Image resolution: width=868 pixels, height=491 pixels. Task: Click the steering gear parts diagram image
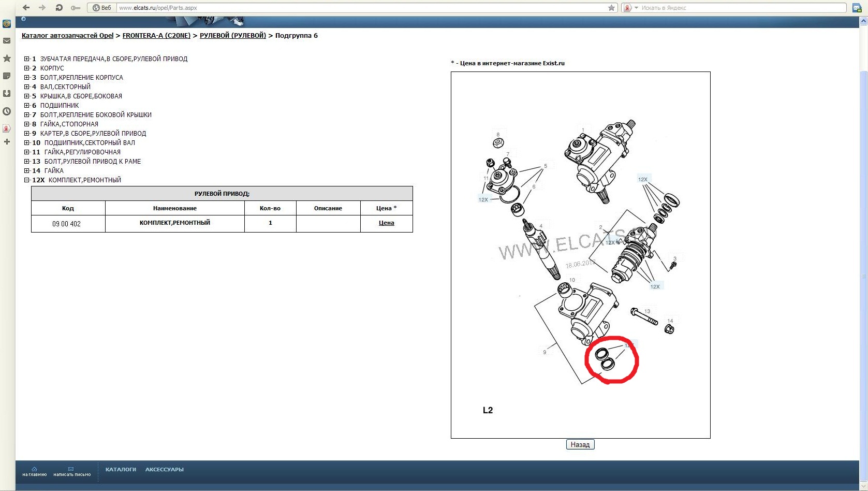tap(581, 255)
